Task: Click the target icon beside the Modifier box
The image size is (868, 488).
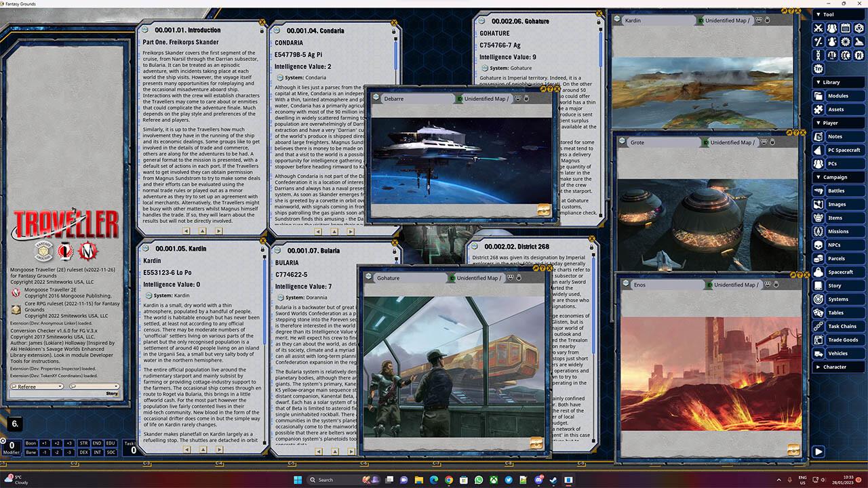Action: 4,441
